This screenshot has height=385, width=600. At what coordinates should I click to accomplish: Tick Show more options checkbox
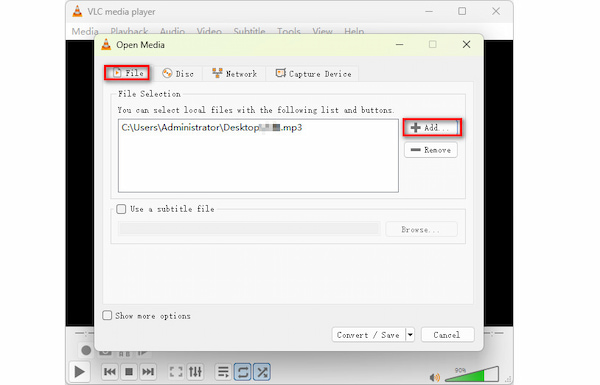107,315
